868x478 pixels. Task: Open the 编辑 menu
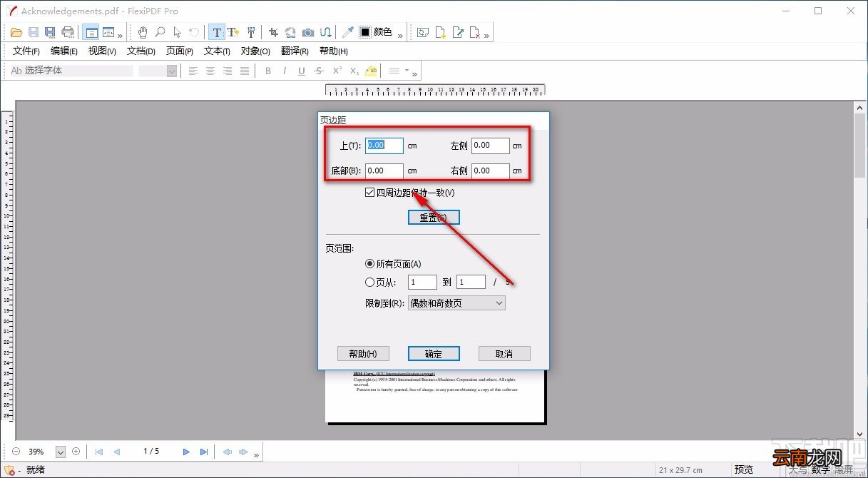(x=64, y=51)
